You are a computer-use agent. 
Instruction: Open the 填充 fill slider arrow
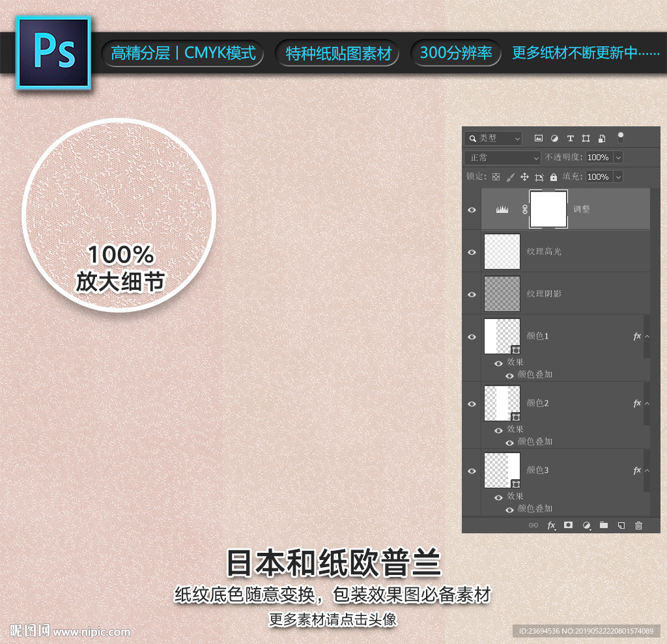point(619,176)
